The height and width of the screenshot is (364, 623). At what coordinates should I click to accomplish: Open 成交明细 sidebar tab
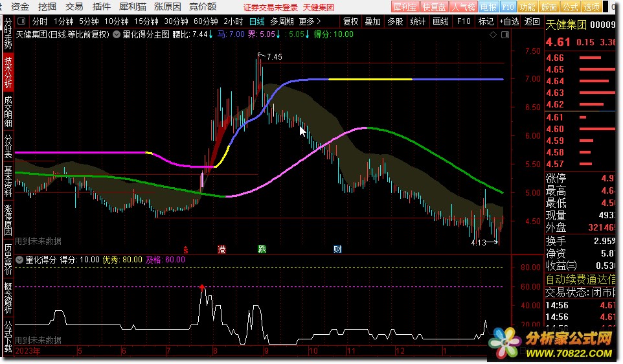coord(8,111)
